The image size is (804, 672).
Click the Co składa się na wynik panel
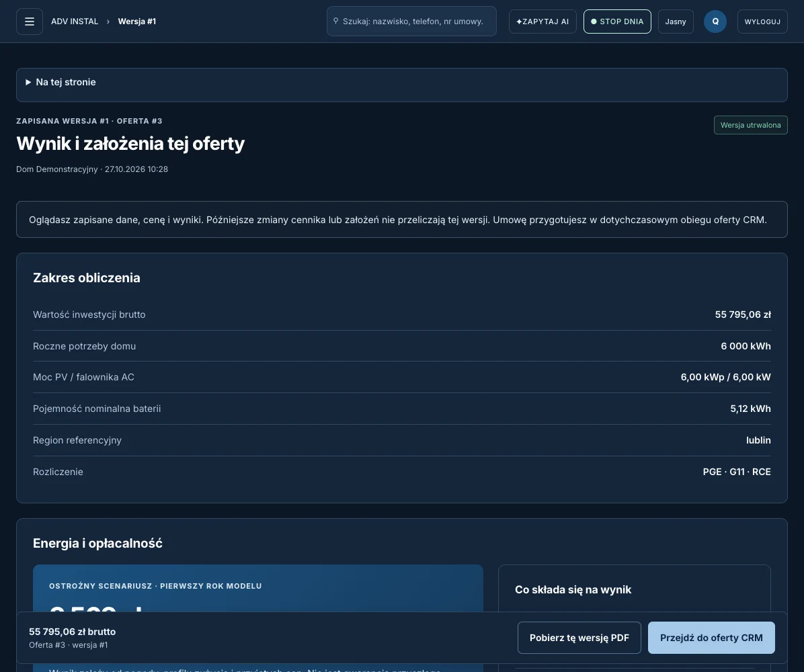pos(635,589)
